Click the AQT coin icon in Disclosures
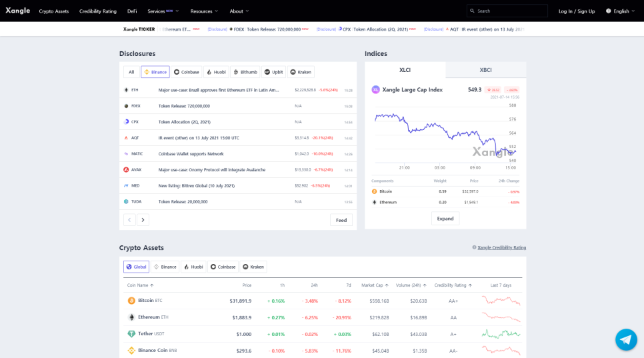 126,138
